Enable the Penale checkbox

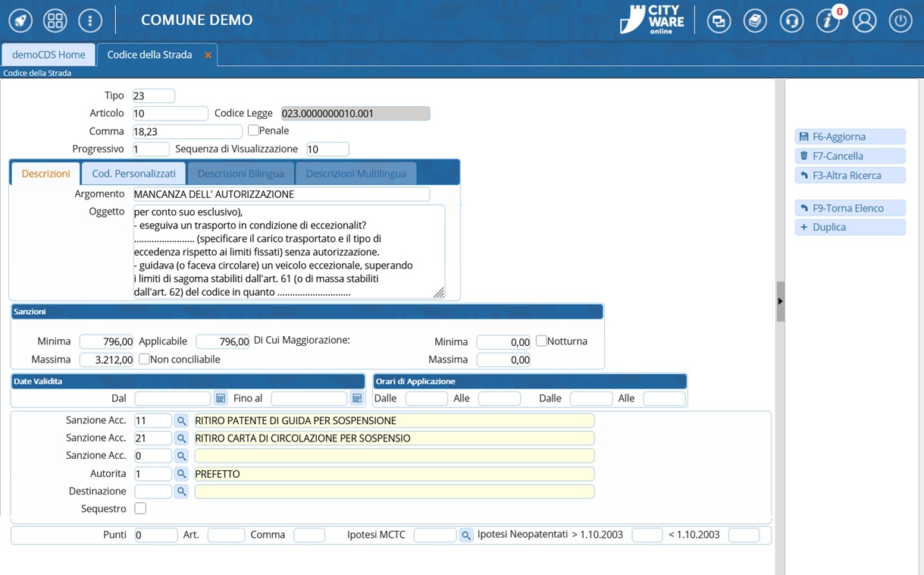point(253,130)
